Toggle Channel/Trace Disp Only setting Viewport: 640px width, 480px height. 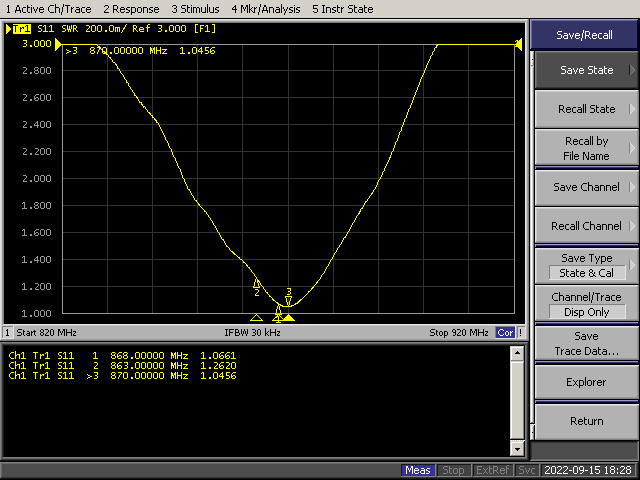point(586,304)
